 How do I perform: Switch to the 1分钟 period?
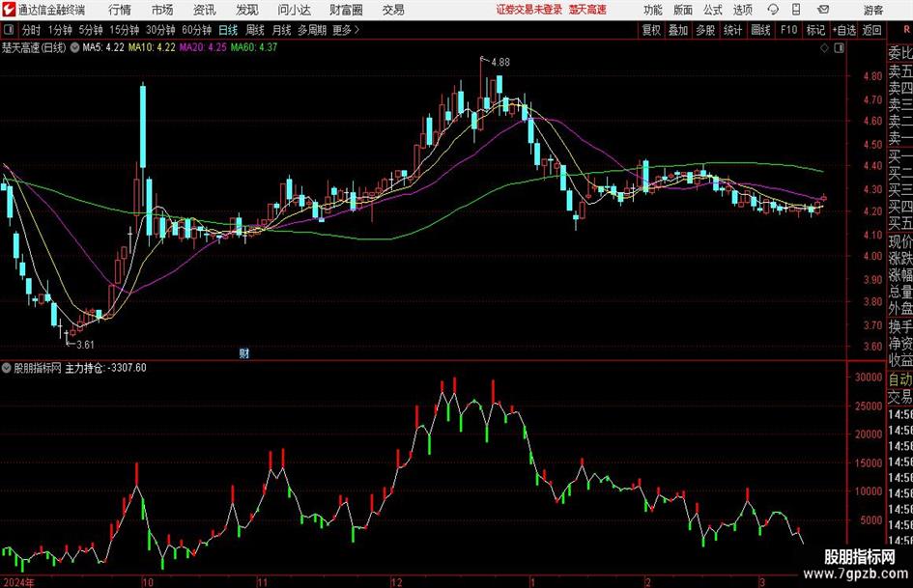[60, 30]
